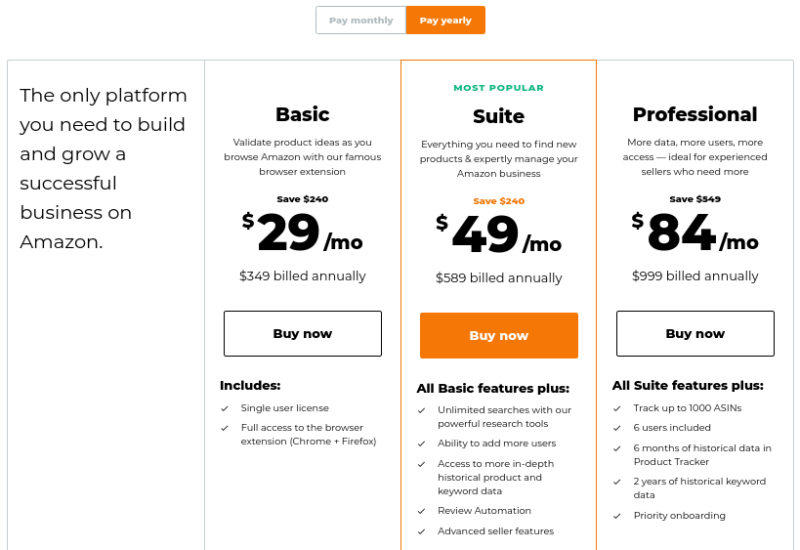Viewport: 800px width, 550px height.
Task: Select the Pay yearly billing option
Action: pos(445,20)
